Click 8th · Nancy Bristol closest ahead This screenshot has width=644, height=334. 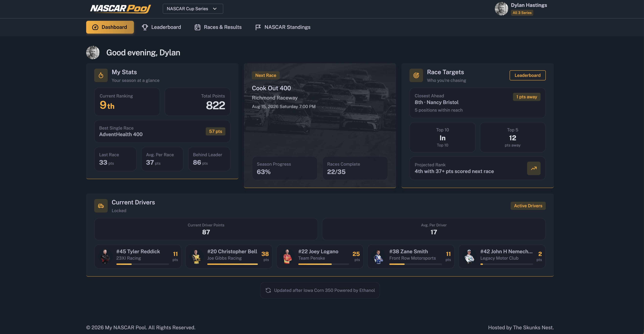tap(437, 102)
